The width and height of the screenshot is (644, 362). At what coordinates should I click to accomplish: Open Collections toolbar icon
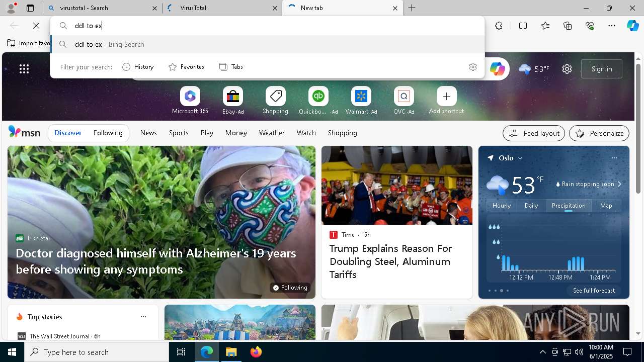click(568, 26)
